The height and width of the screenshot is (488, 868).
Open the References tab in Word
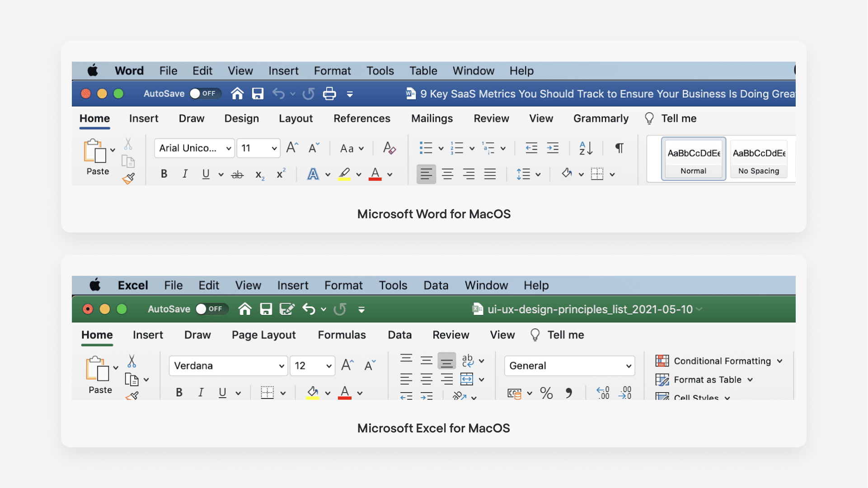point(361,118)
